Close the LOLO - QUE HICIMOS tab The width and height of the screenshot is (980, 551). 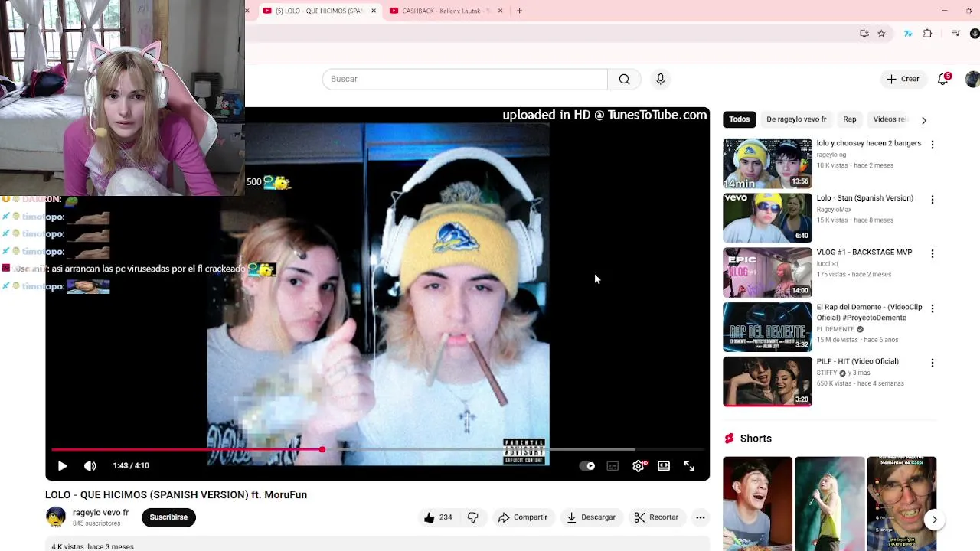pos(374,11)
